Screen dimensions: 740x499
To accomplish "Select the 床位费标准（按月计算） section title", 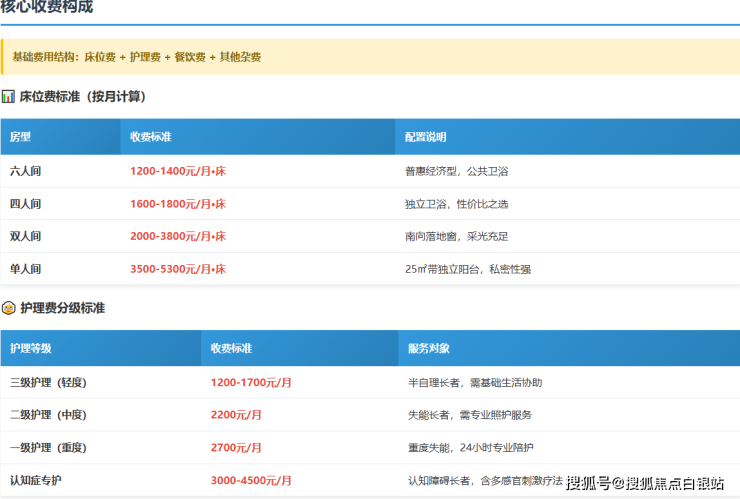I will [83, 97].
